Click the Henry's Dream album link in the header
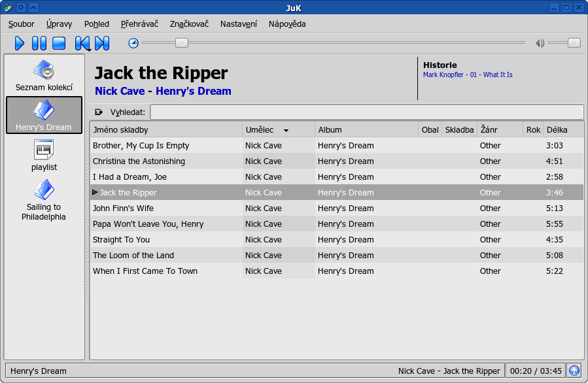588x383 pixels. (194, 91)
